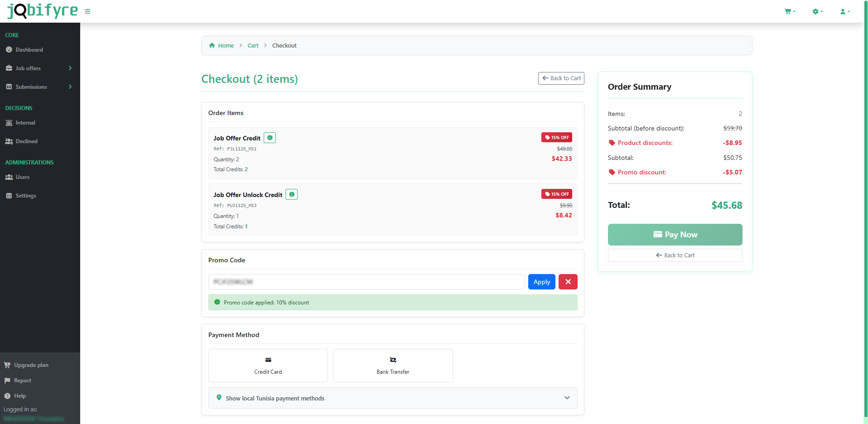Select Credit Card payment method
868x424 pixels.
pyautogui.click(x=268, y=366)
